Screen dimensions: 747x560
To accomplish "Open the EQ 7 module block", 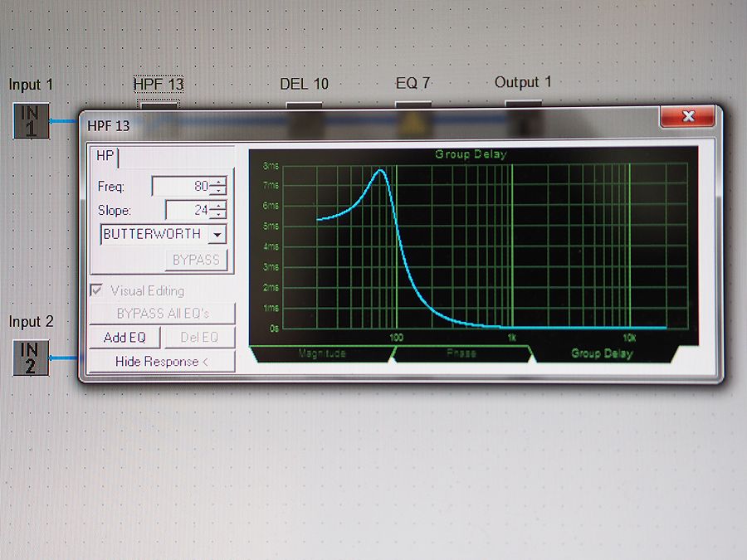I will [x=413, y=105].
